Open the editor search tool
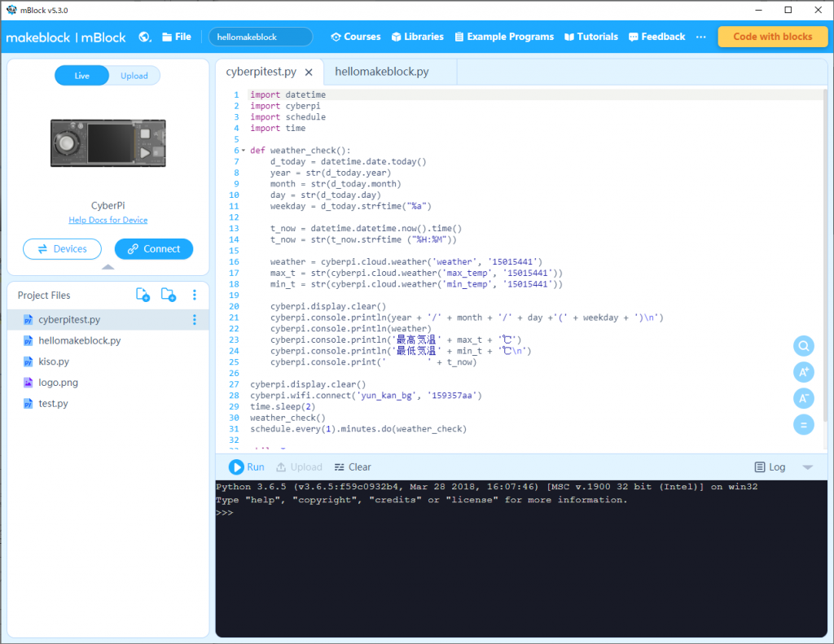 click(804, 346)
